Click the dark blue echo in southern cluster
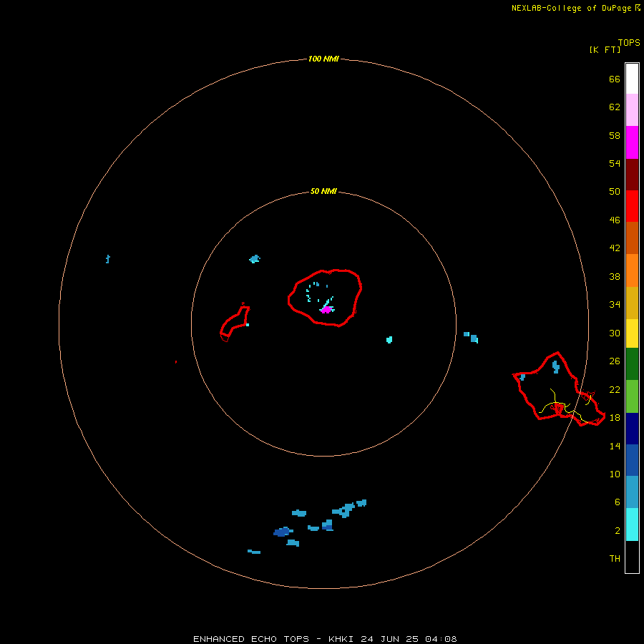Image resolution: width=644 pixels, height=644 pixels. click(x=282, y=532)
